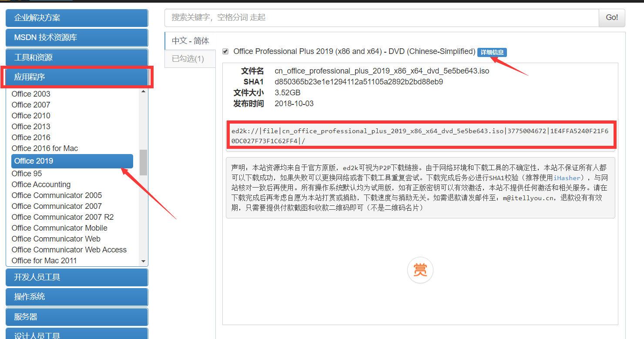644x339 pixels.
Task: Expand the 开发人员工具 category
Action: 77,277
